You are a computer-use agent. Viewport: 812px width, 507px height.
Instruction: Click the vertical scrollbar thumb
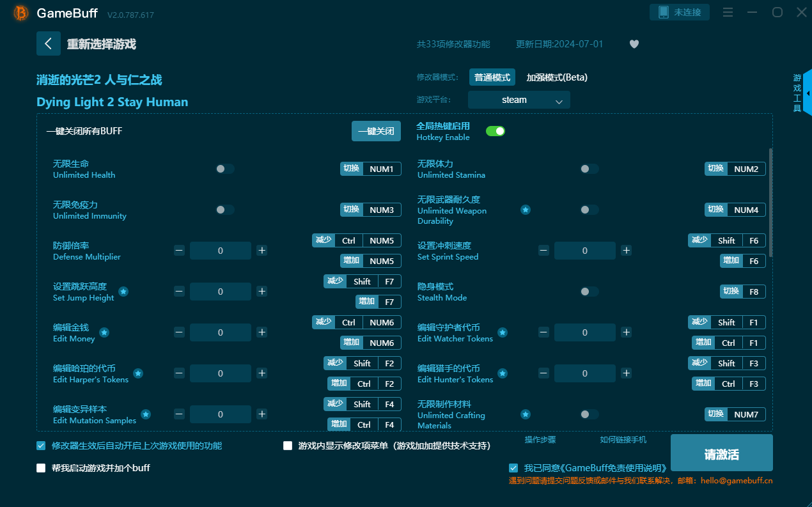coord(770,202)
